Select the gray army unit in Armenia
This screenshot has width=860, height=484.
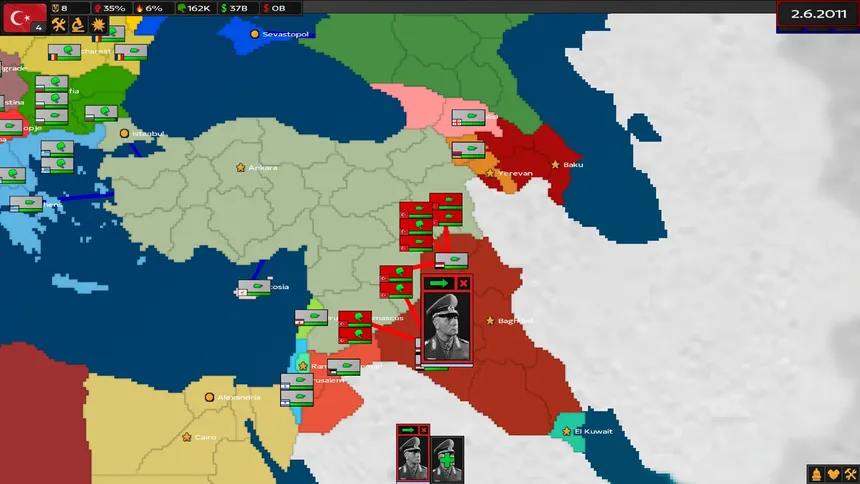468,150
